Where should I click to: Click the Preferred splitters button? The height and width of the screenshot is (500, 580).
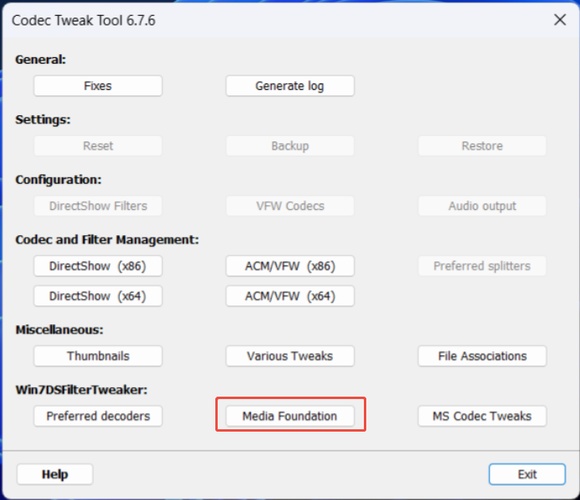(x=482, y=266)
